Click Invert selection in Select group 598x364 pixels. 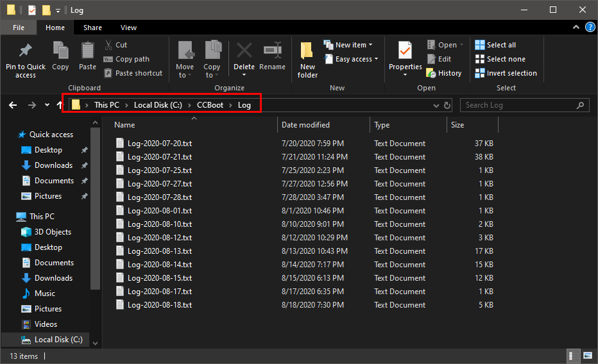(506, 73)
